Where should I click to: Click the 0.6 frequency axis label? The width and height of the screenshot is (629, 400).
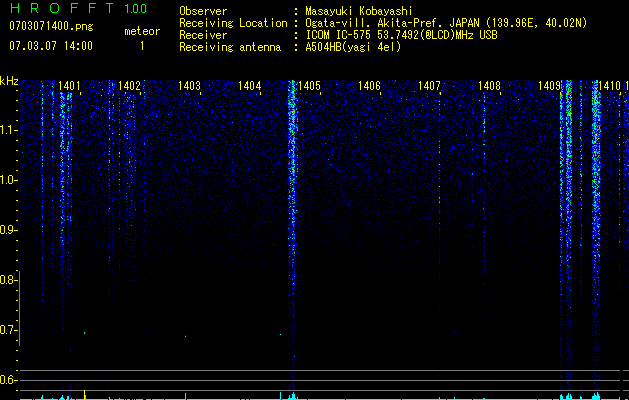7,380
